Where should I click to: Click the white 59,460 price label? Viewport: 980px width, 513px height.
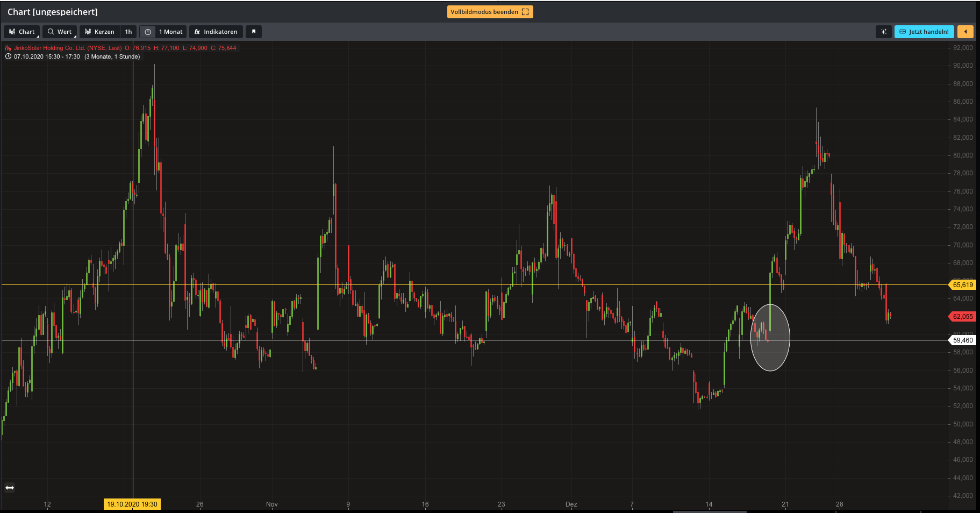(x=962, y=340)
